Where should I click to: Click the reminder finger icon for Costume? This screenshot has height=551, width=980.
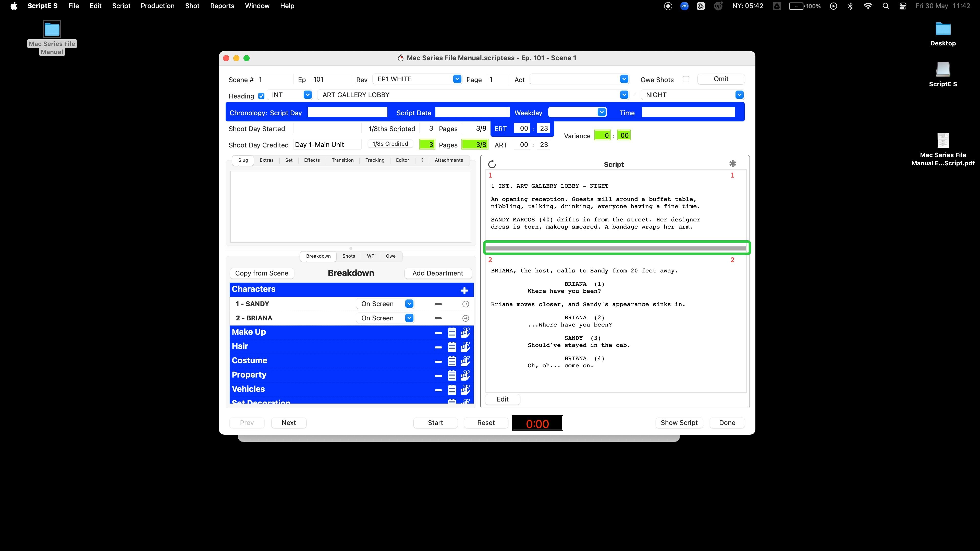point(465,361)
